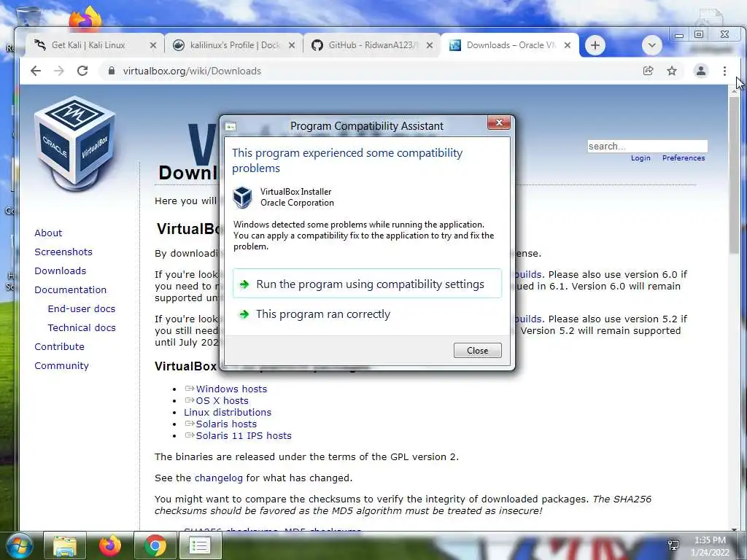The width and height of the screenshot is (747, 560).
Task: Click the builds link in version 5.2 paragraph
Action: [528, 319]
